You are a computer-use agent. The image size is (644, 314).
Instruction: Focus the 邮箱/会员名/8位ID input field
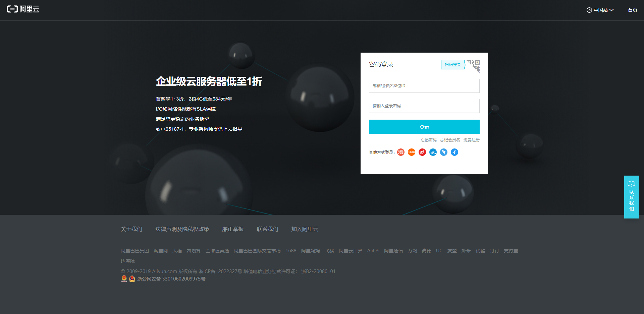[424, 86]
